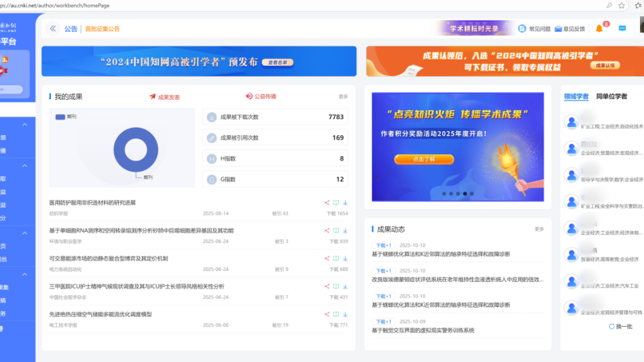Download the 医用防护服用非织造材料的研究进展 article
This screenshot has width=644, height=362.
coord(345,203)
